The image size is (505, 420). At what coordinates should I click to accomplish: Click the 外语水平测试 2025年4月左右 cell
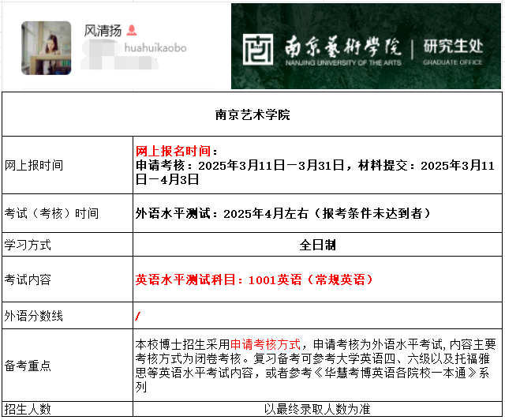point(317,213)
